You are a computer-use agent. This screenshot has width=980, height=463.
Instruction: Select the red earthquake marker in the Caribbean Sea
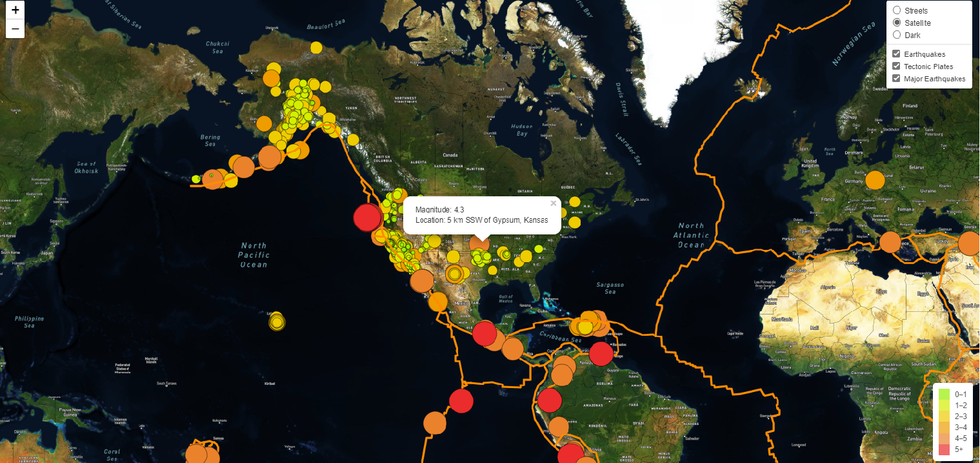(600, 354)
